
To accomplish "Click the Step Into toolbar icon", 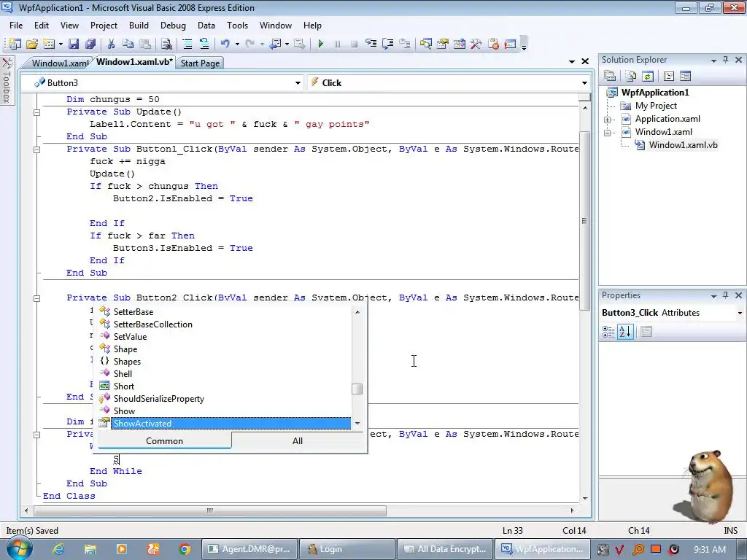I will pyautogui.click(x=371, y=44).
